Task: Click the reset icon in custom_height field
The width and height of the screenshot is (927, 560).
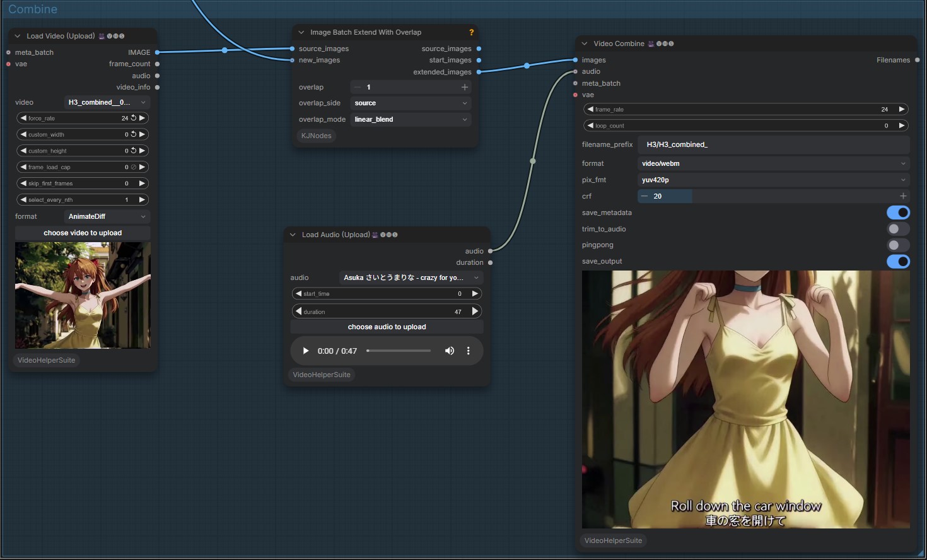Action: (x=134, y=151)
